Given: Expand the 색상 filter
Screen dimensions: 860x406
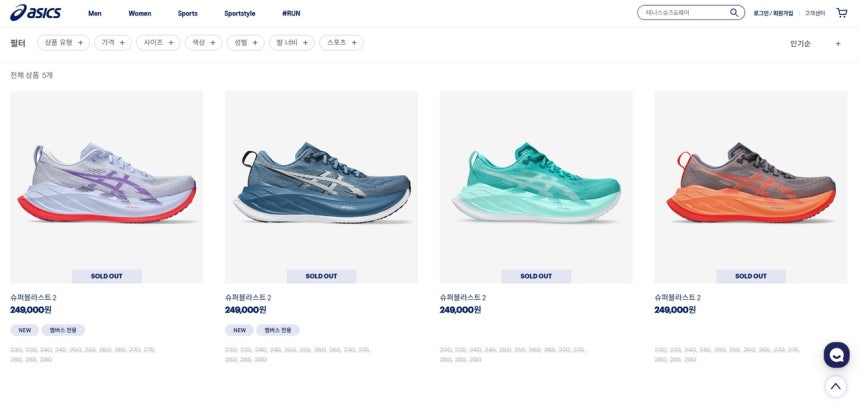Looking at the screenshot, I should click(x=203, y=43).
